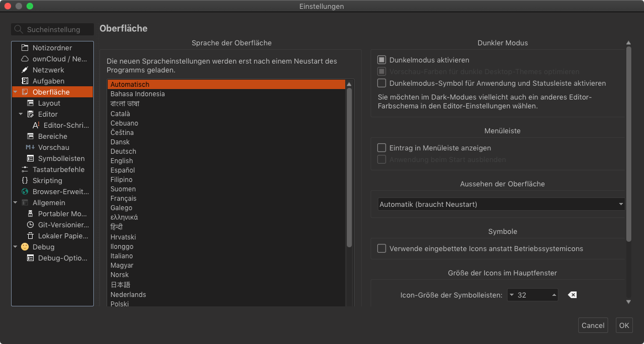Click the ownCloud cloud icon in sidebar
The width and height of the screenshot is (644, 344).
click(25, 59)
